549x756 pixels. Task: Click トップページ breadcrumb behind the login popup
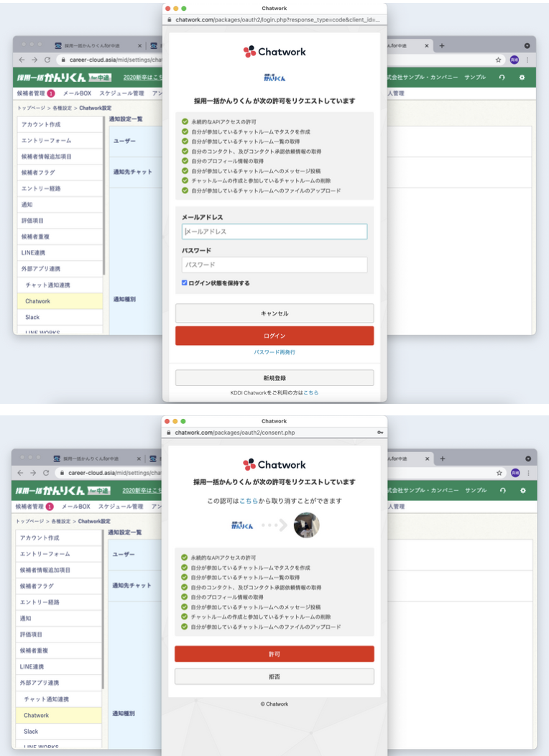click(31, 108)
